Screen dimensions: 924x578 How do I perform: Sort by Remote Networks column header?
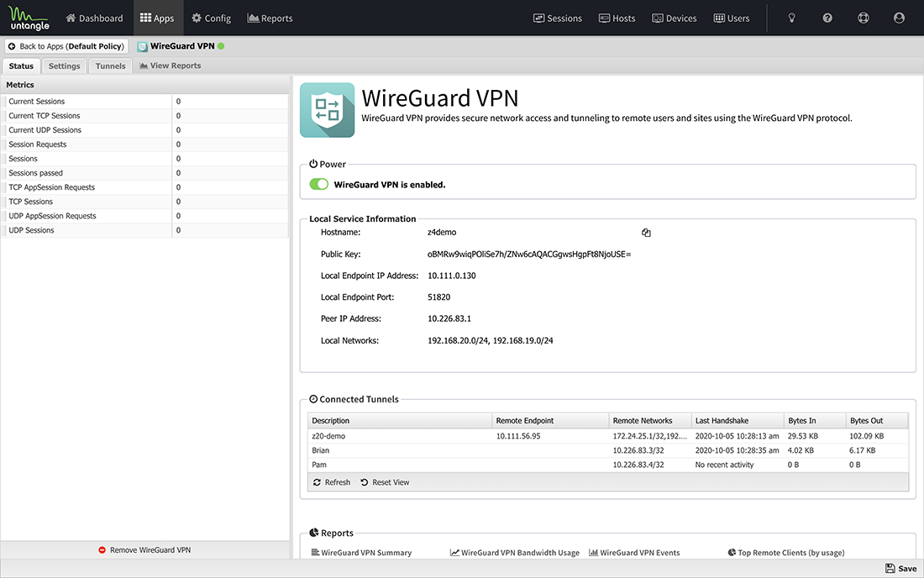pyautogui.click(x=650, y=421)
